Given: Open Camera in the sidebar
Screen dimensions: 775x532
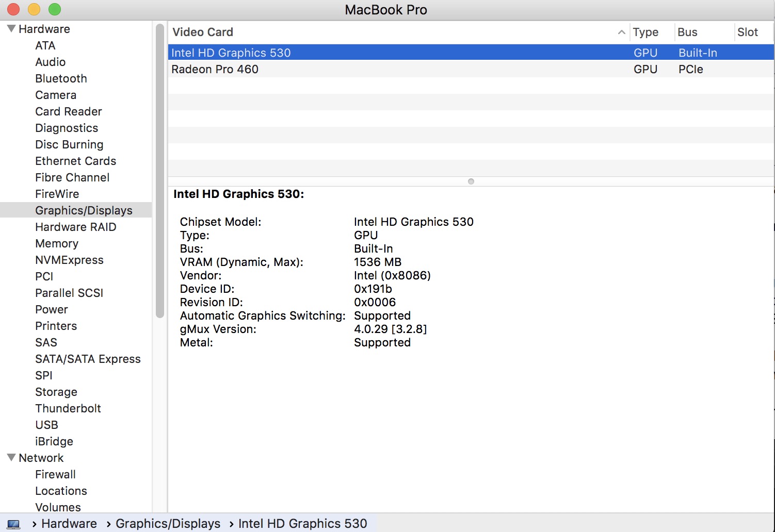Looking at the screenshot, I should (x=56, y=95).
